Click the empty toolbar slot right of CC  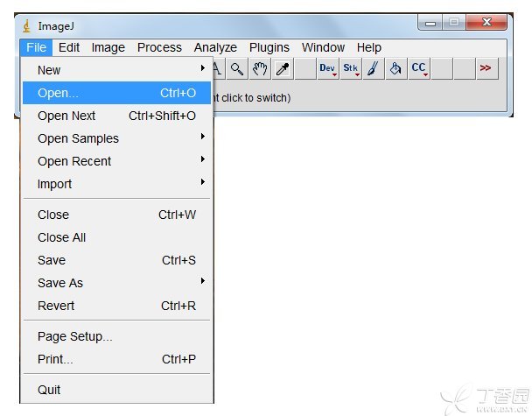coord(442,69)
